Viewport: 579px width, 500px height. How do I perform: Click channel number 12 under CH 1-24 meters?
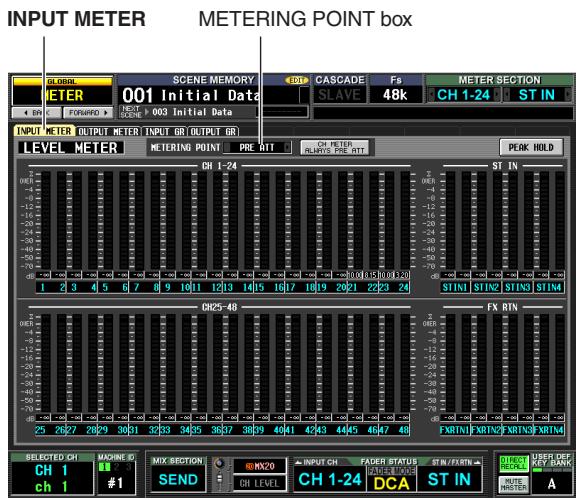click(x=216, y=287)
